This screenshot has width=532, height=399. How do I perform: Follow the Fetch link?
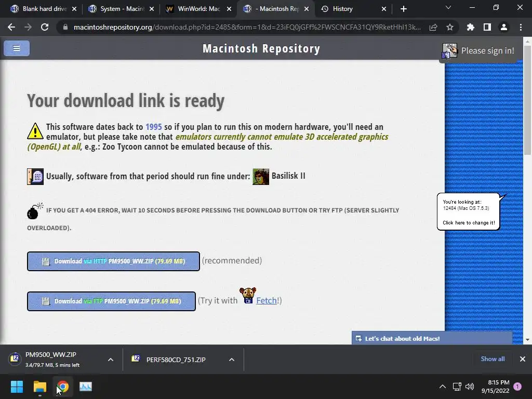[267, 301]
